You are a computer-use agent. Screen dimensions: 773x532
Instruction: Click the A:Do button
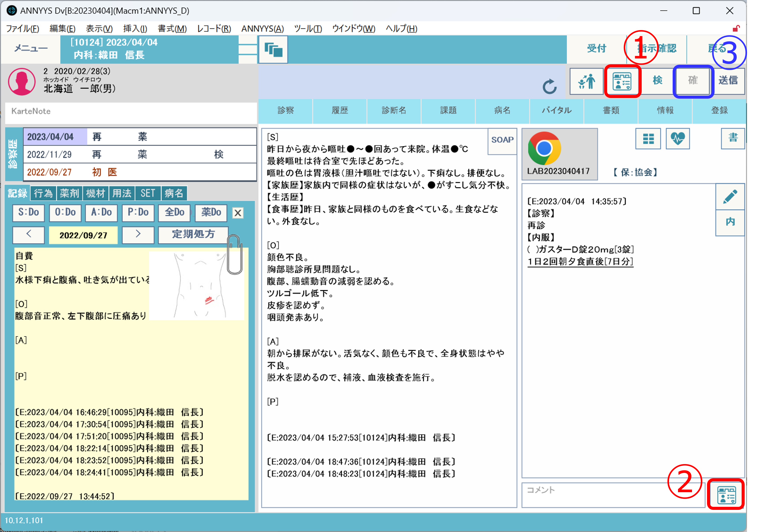coord(102,213)
